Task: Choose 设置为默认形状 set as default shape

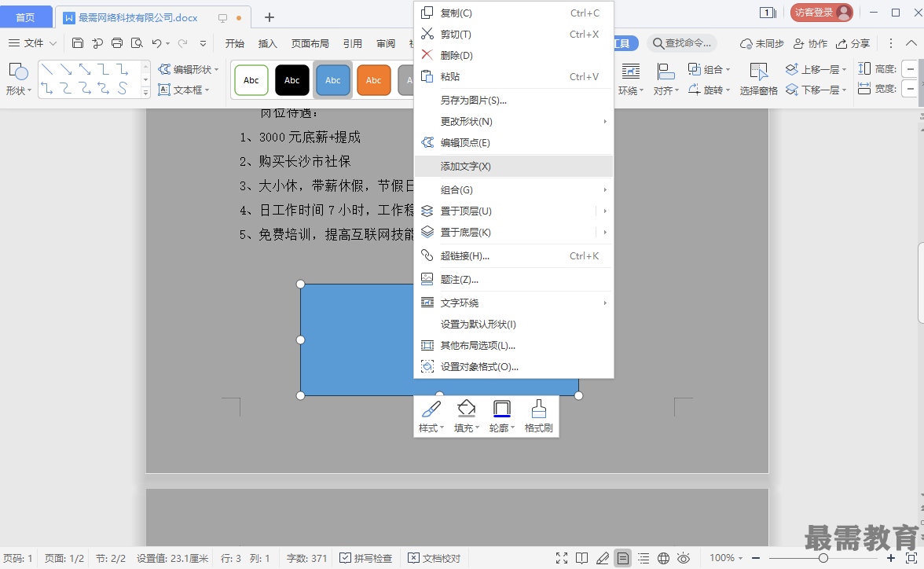Action: [x=513, y=325]
